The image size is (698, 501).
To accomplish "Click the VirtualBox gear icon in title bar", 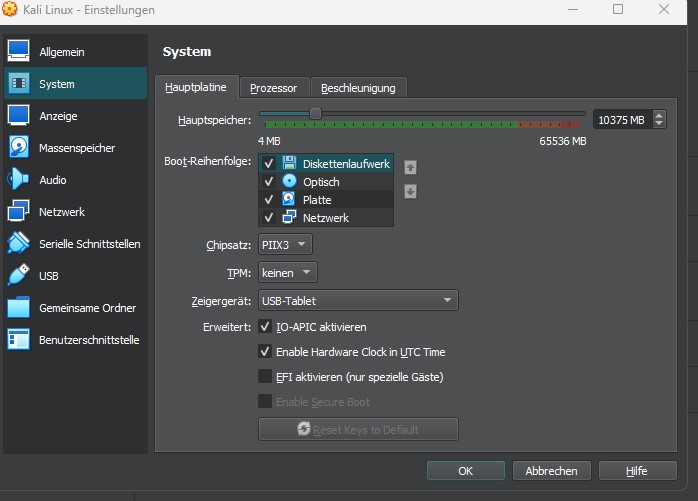I will click(10, 9).
